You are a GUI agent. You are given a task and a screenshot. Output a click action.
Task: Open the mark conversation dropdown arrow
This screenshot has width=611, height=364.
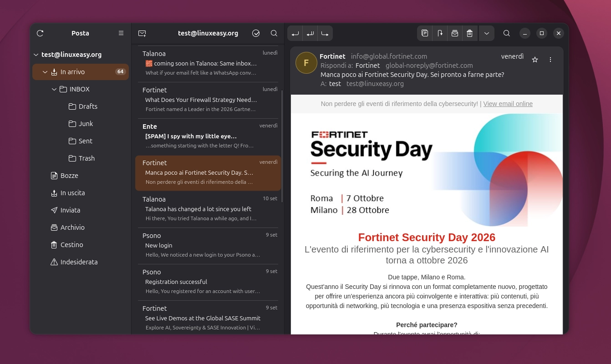[x=487, y=33]
